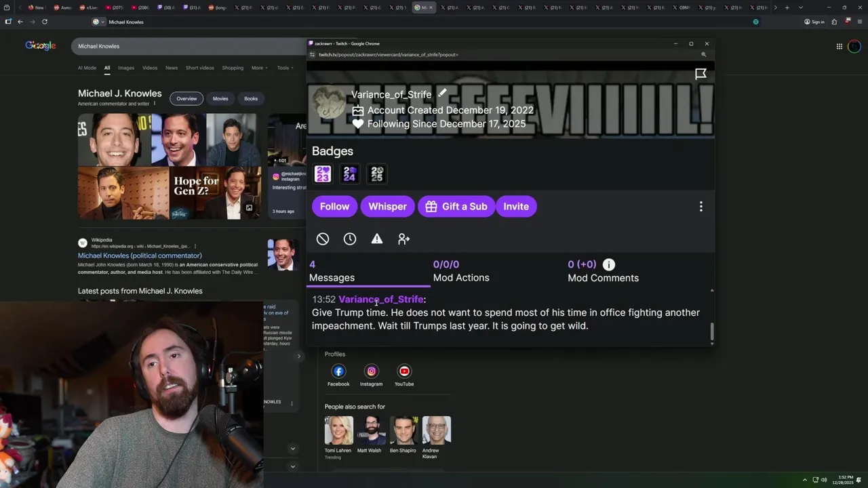Click Ben Shapiro in People also search for
Viewport: 868px width, 488px height.
pos(403,434)
